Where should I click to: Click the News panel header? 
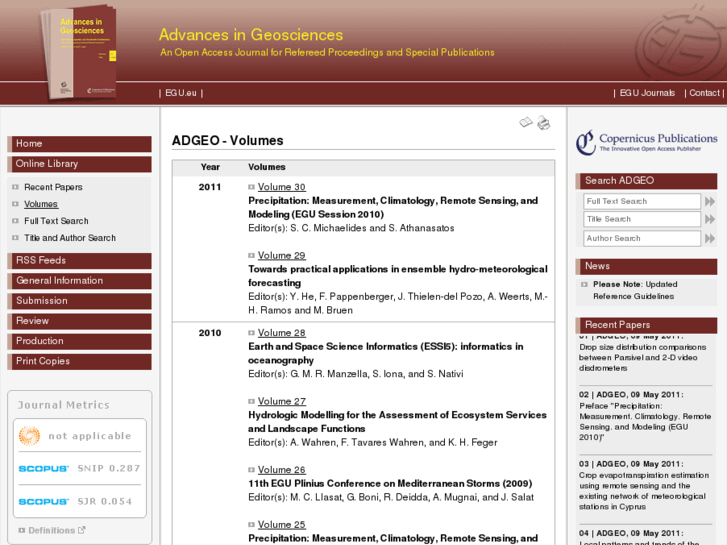(646, 266)
